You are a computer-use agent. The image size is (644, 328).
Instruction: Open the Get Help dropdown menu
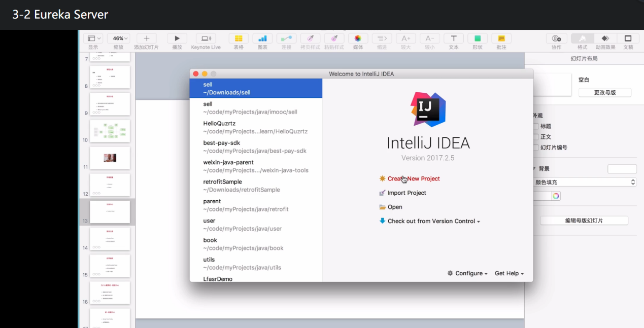click(509, 273)
